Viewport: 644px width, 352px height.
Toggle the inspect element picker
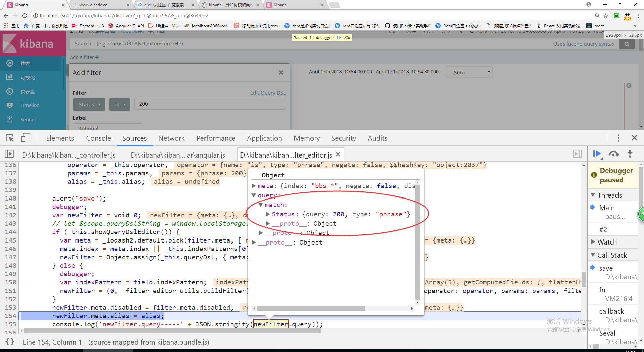pyautogui.click(x=10, y=138)
